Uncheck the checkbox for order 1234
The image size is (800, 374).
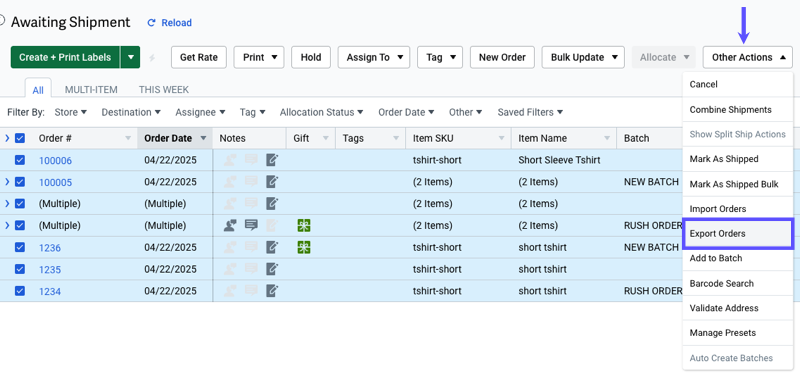tap(20, 291)
